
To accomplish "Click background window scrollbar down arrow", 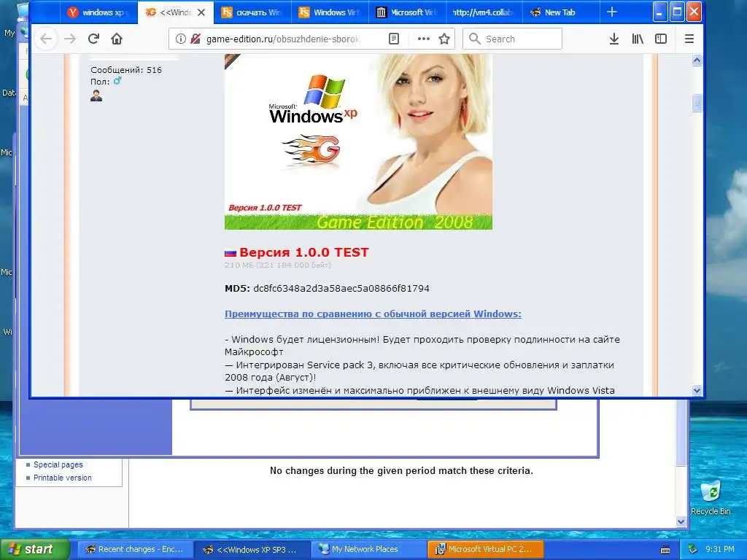I will click(x=681, y=521).
